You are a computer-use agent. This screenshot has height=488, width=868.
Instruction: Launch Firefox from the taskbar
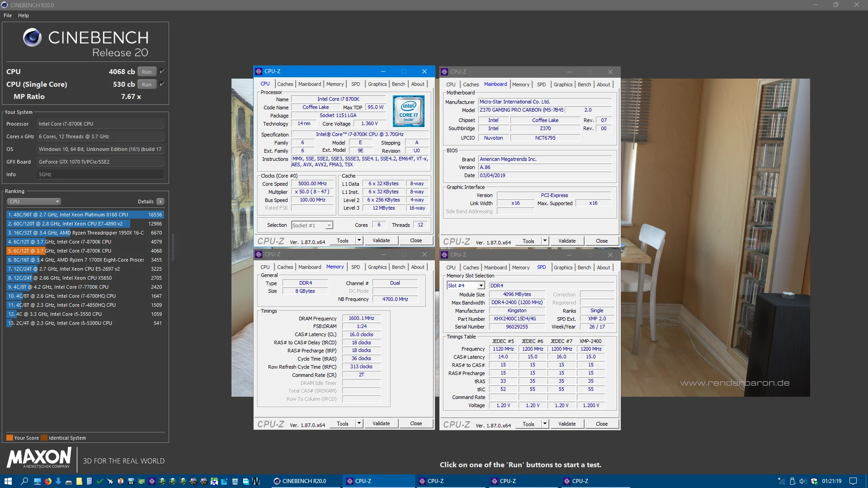pyautogui.click(x=48, y=481)
